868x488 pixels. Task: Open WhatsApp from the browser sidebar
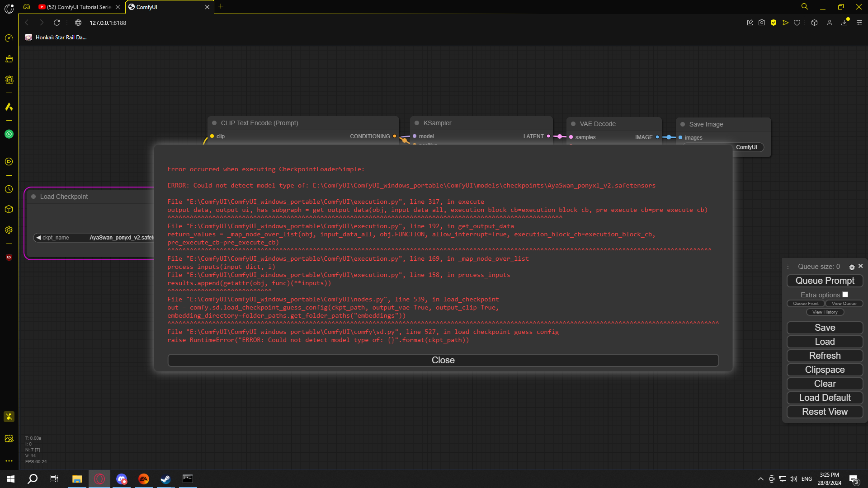(x=9, y=134)
